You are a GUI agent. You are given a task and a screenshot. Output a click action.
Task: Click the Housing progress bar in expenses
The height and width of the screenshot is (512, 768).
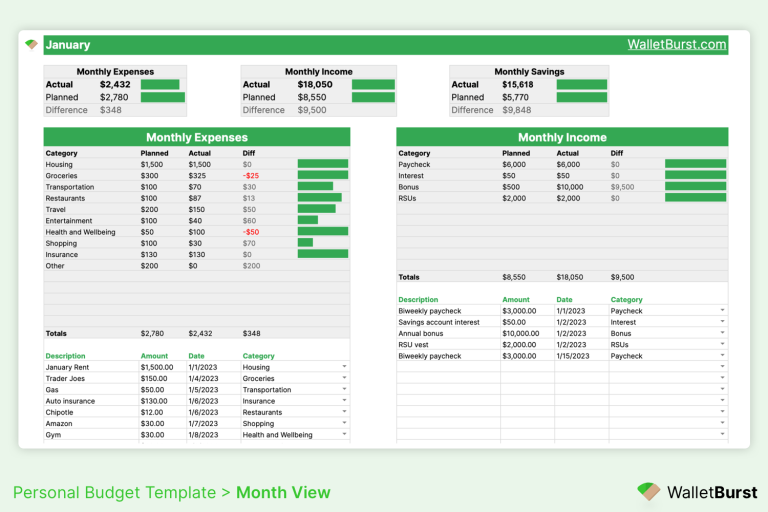(323, 164)
